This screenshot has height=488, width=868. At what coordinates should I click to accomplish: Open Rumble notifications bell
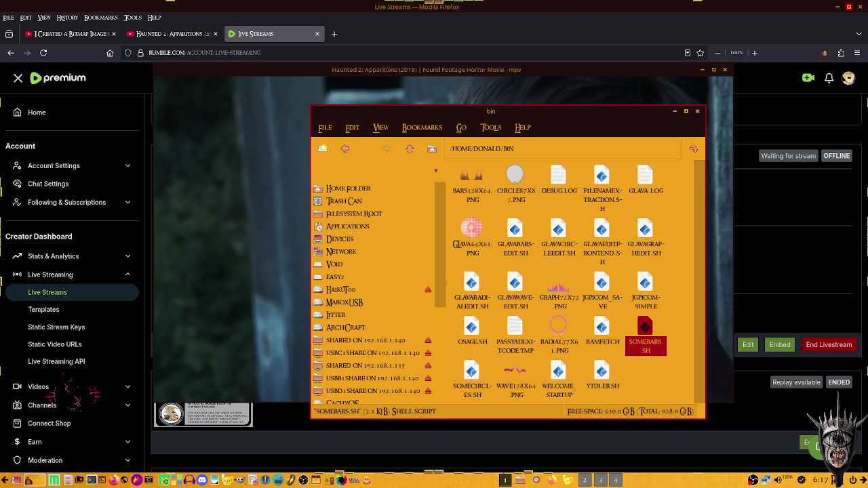[829, 78]
